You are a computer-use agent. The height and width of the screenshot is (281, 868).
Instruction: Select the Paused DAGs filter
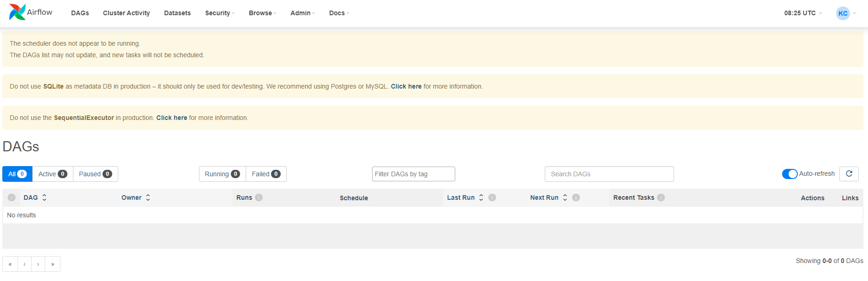click(x=96, y=174)
